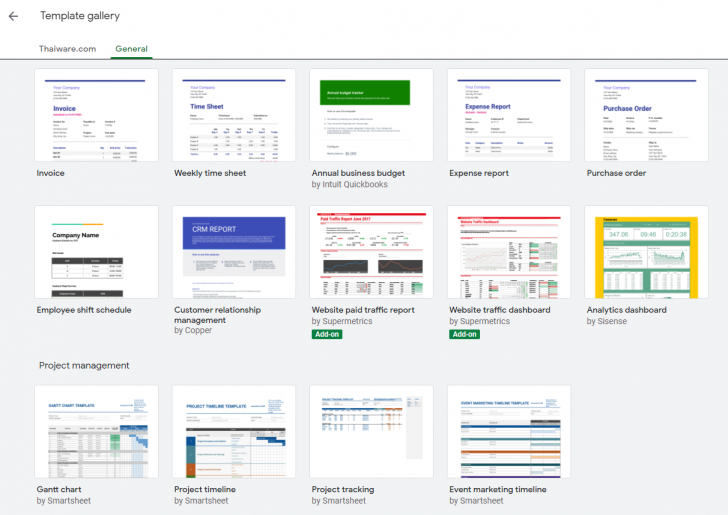Open the Purchase order thumbnail
The height and width of the screenshot is (515, 728).
646,115
